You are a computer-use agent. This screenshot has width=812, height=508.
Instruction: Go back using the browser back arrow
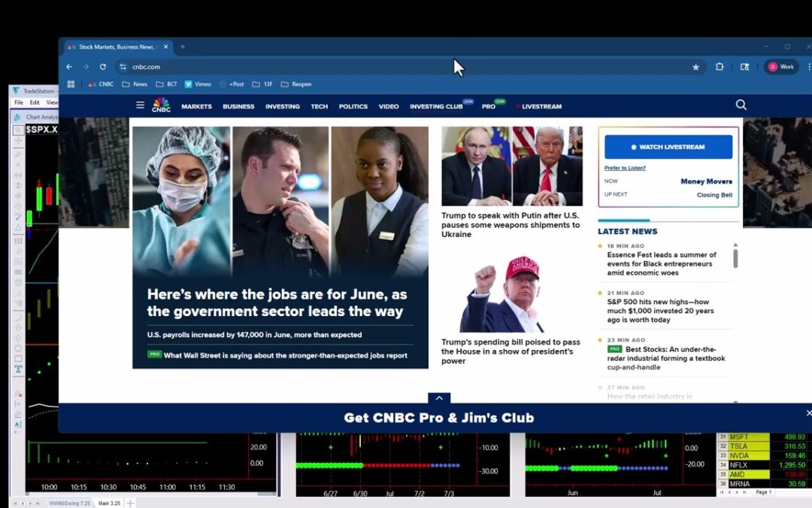tap(69, 67)
